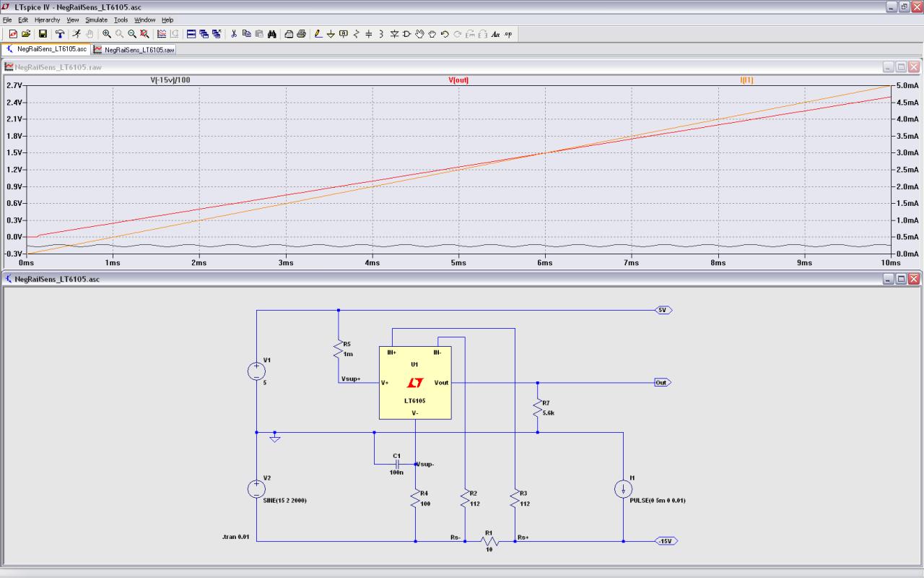Select the Place Capacitor tool
Screen dimensions: 924x578
(368, 34)
